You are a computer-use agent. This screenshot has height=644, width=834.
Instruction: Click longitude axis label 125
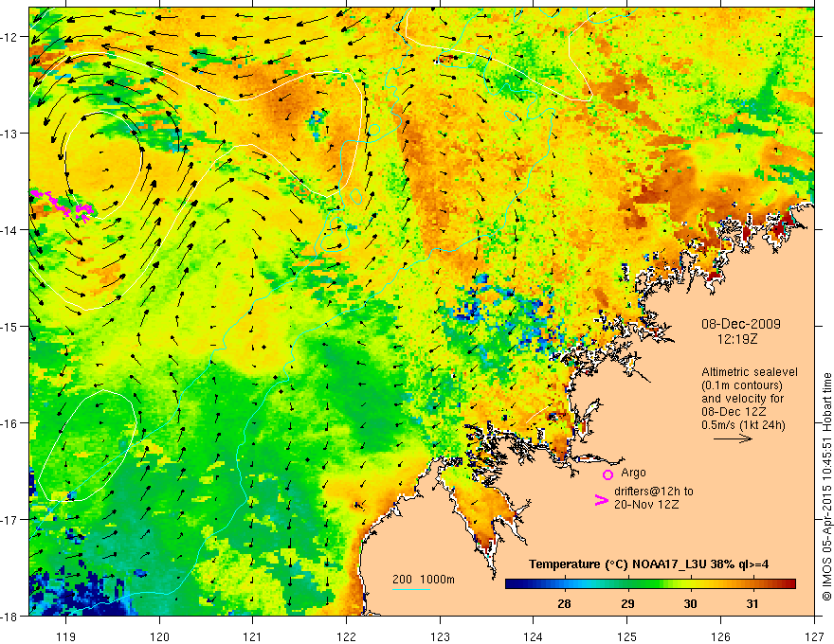627,636
